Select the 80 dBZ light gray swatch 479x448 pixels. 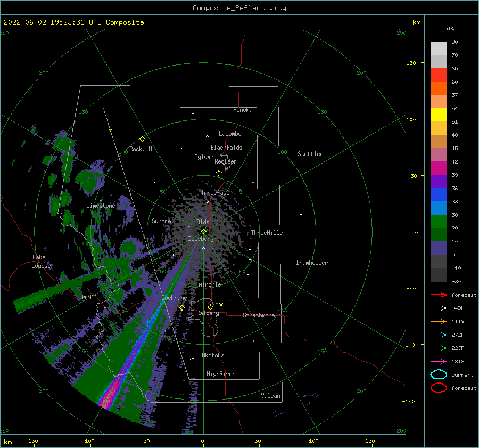439,48
